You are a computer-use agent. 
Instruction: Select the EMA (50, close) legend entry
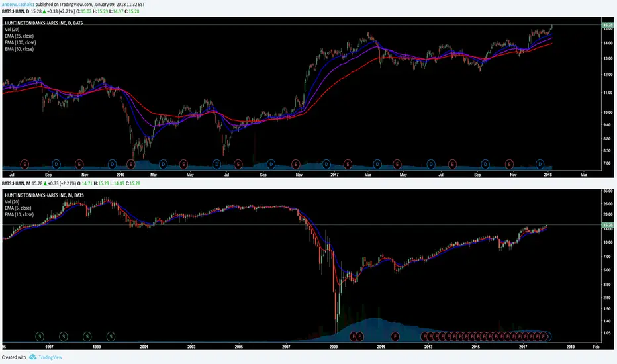click(x=19, y=49)
